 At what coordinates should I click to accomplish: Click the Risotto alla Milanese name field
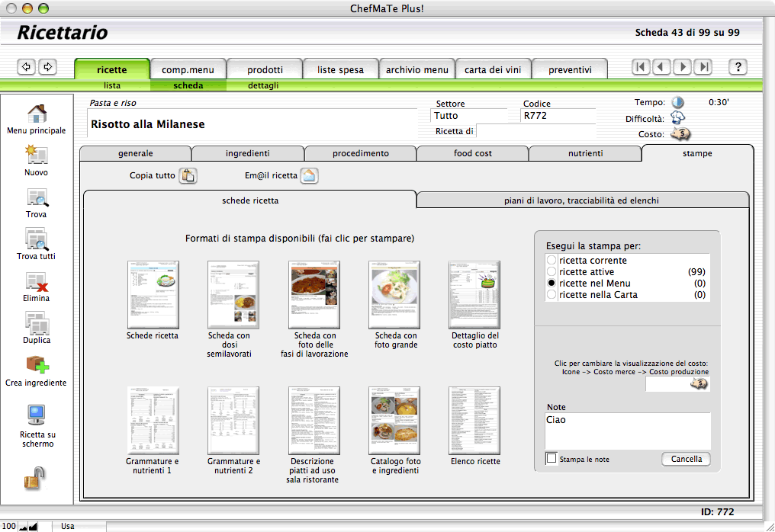[x=252, y=124]
